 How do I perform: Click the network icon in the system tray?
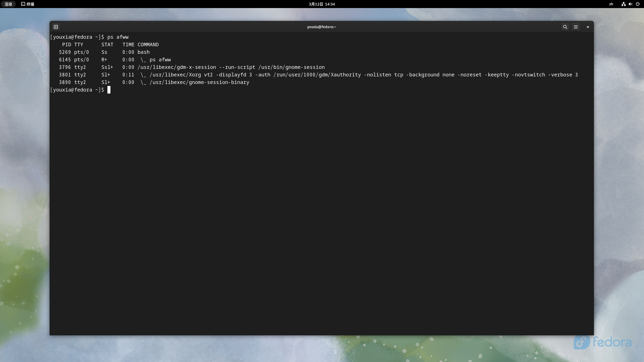click(x=623, y=4)
